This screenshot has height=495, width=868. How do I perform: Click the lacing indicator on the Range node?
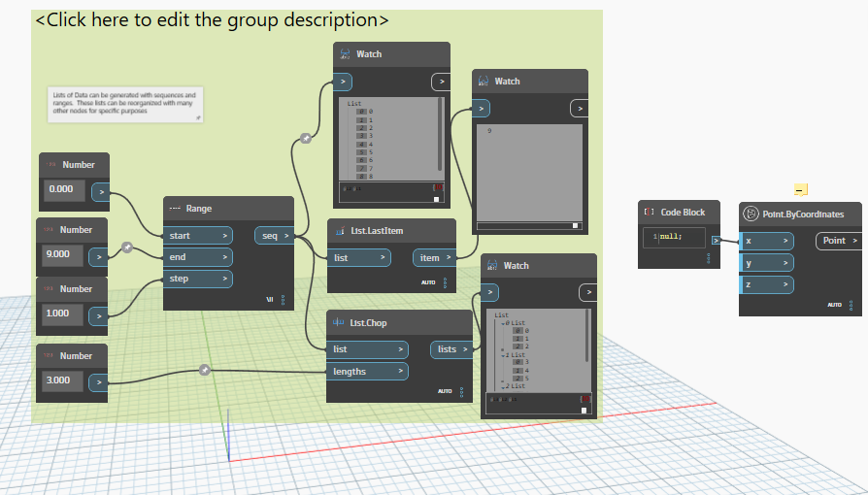coord(270,300)
